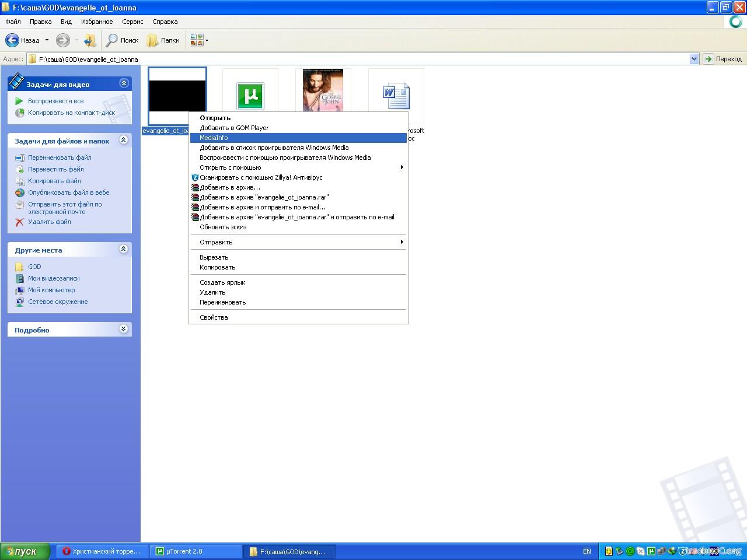Click the Back (Назад) arrow icon

12,40
